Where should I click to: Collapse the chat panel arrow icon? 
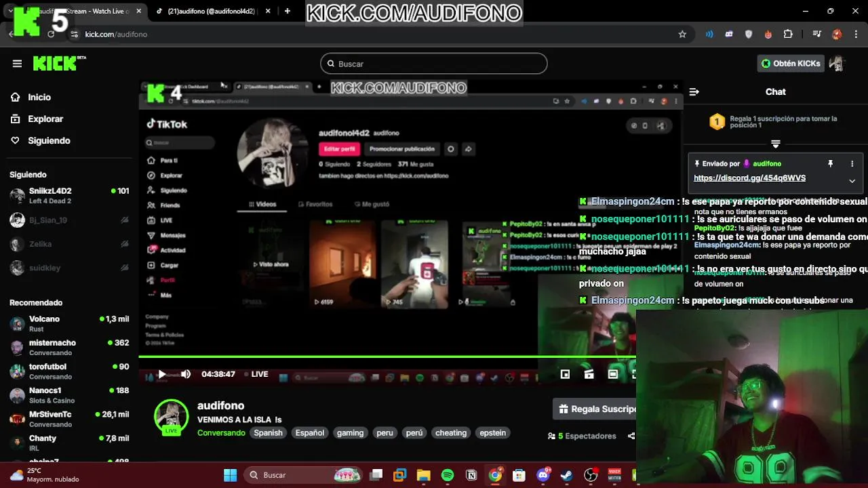click(694, 91)
